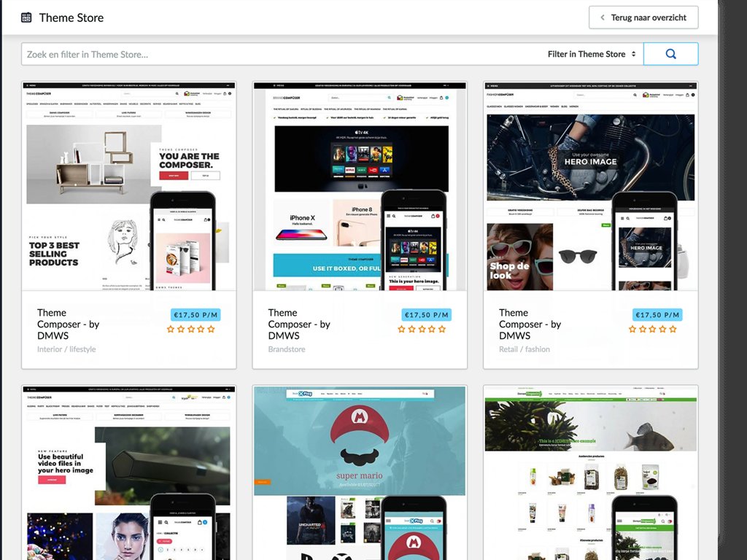Click star rating on Retail / fashion card
The width and height of the screenshot is (747, 560).
pos(652,329)
